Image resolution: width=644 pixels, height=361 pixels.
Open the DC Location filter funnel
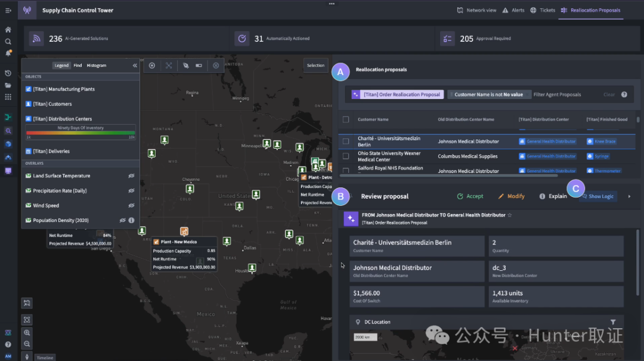613,322
